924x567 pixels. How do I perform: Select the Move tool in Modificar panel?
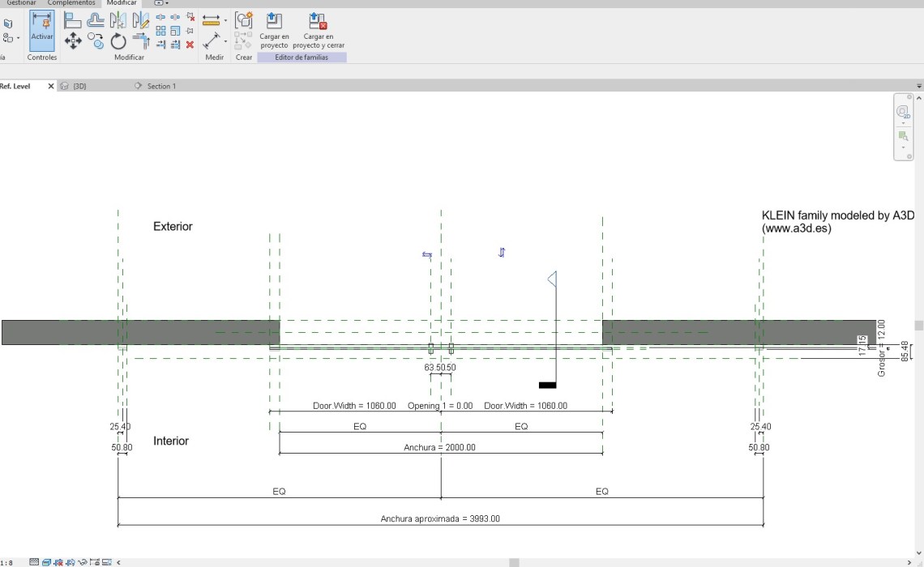pos(73,40)
